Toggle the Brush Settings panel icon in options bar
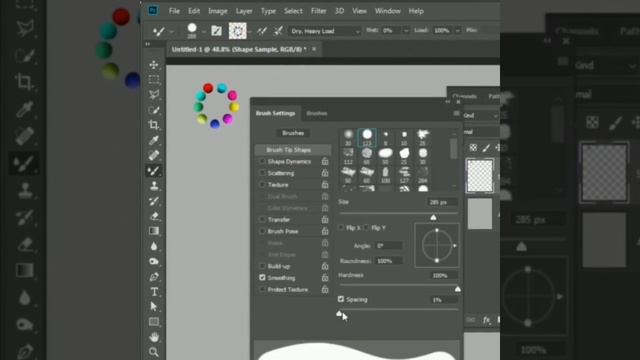640x360 pixels. [216, 31]
